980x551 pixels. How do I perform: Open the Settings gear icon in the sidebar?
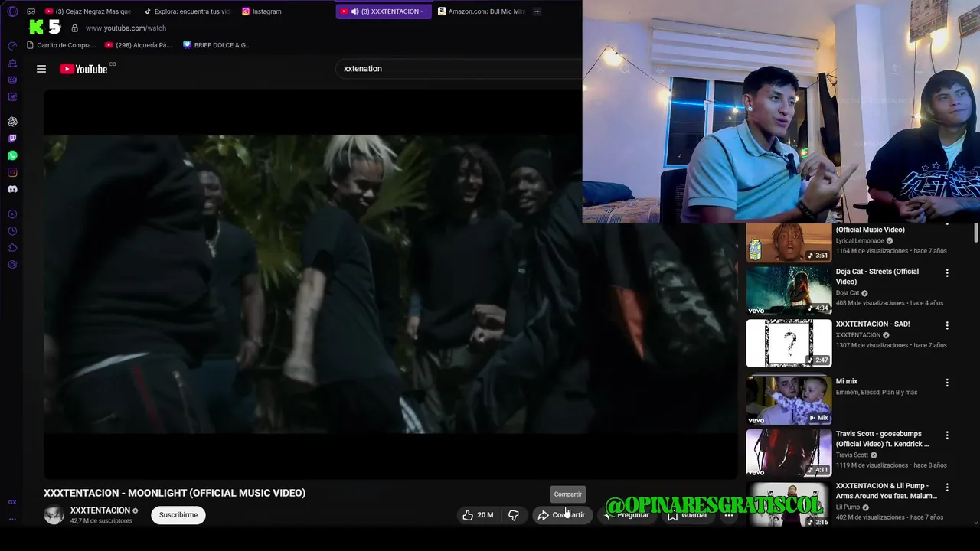click(12, 265)
